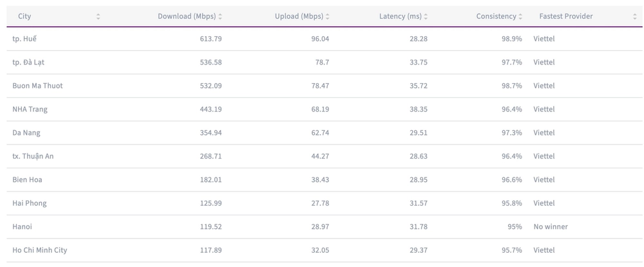Click the NHA Trang city cell
The image size is (644, 267).
[x=30, y=110]
